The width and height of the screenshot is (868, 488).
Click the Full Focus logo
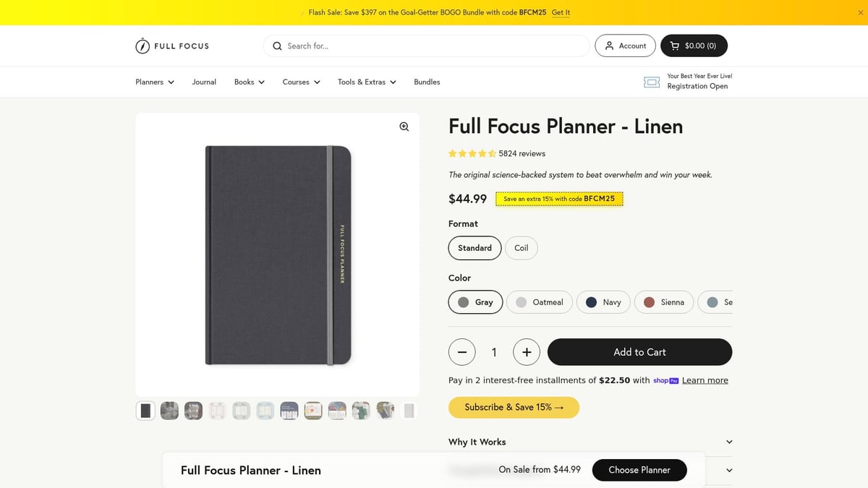pyautogui.click(x=171, y=45)
